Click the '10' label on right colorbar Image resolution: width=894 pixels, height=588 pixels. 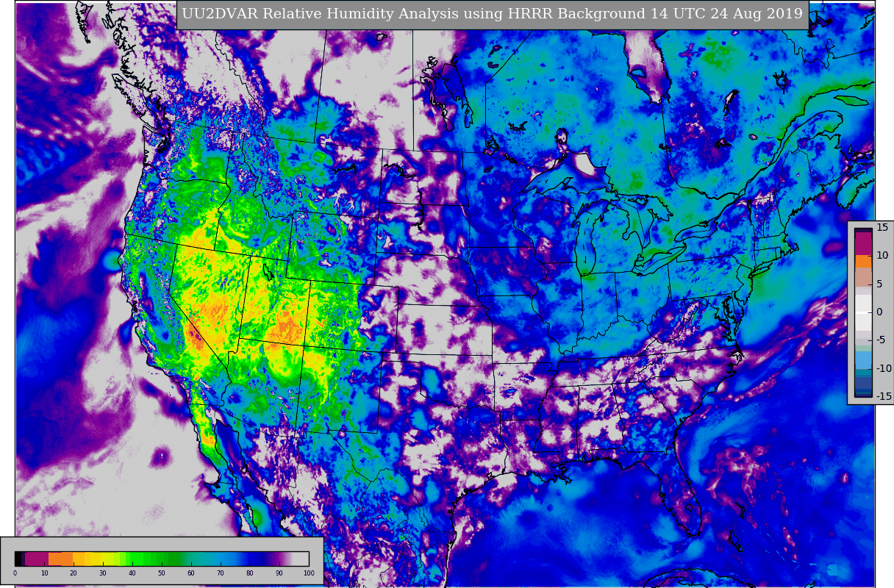pyautogui.click(x=882, y=255)
